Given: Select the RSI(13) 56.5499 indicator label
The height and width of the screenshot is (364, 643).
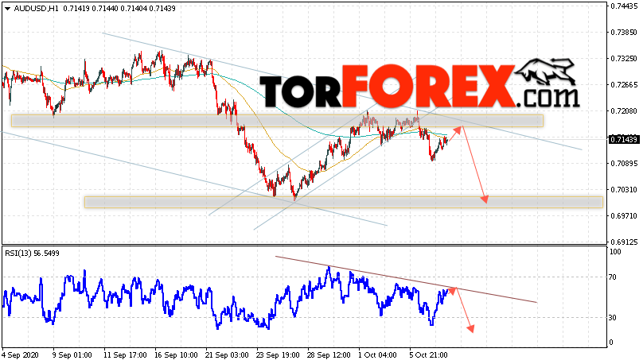Looking at the screenshot, I should coord(32,254).
